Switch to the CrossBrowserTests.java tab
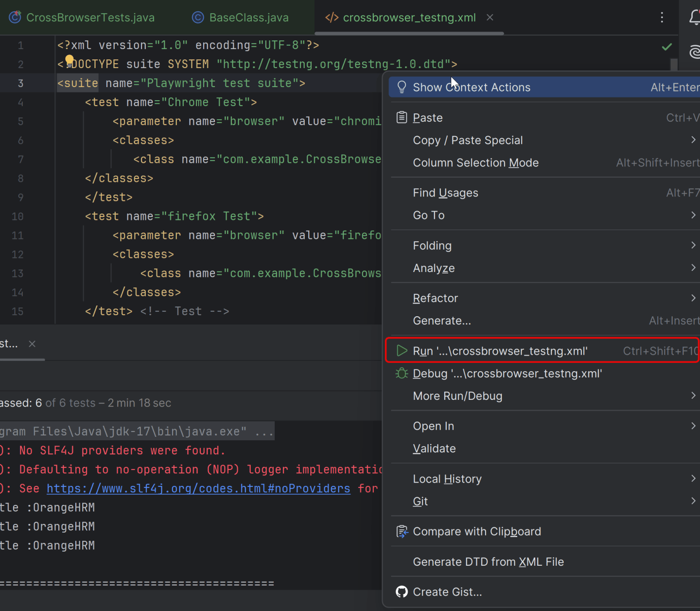Screen dimensions: 700x611 pyautogui.click(x=82, y=18)
